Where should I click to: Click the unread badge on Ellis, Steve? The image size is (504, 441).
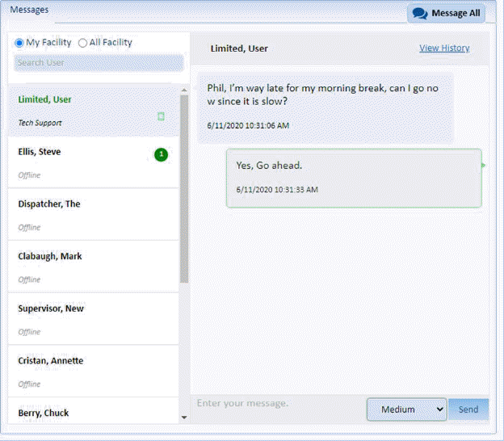point(161,154)
